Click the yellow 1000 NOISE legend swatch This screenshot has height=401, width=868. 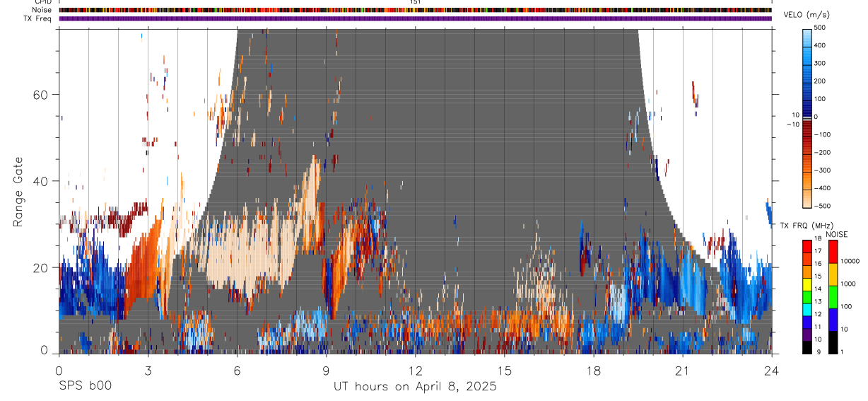[833, 274]
